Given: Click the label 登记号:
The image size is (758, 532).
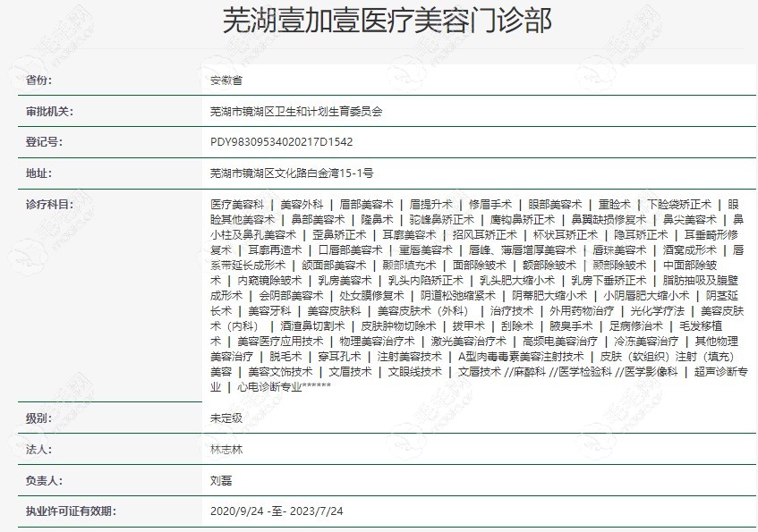Looking at the screenshot, I should point(44,142).
